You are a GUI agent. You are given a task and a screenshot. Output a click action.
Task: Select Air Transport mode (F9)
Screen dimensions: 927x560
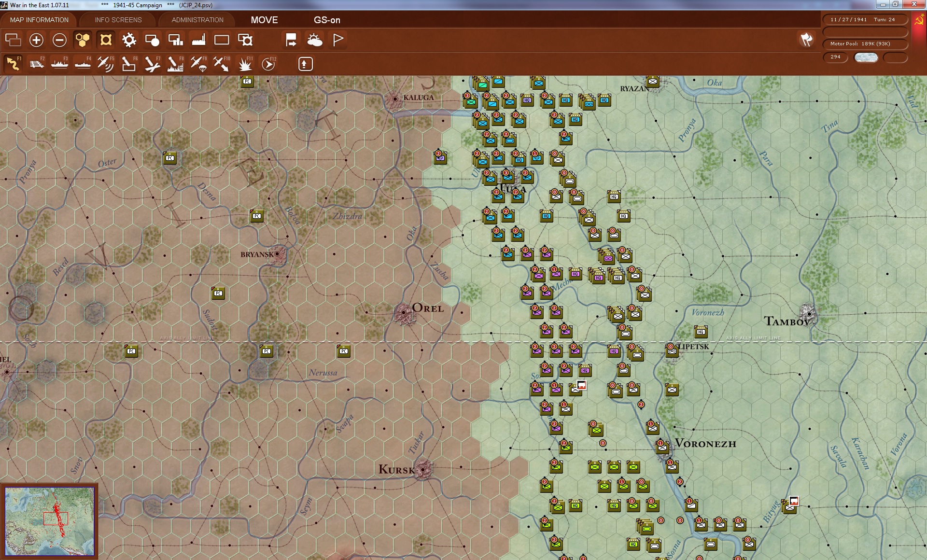click(x=198, y=64)
